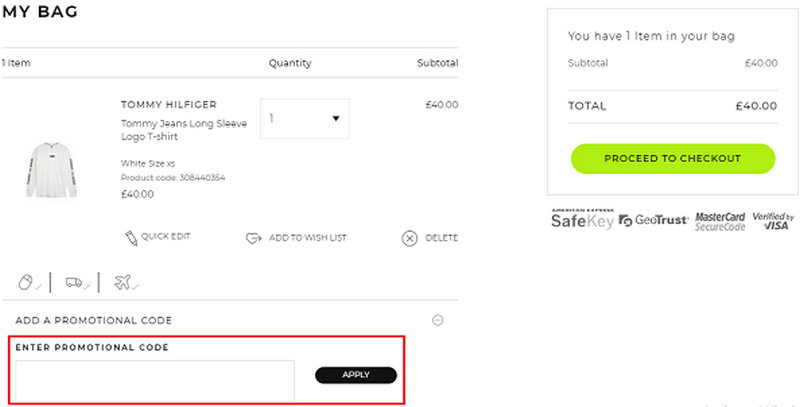Click the click-and-collect mouse icon

click(x=27, y=283)
